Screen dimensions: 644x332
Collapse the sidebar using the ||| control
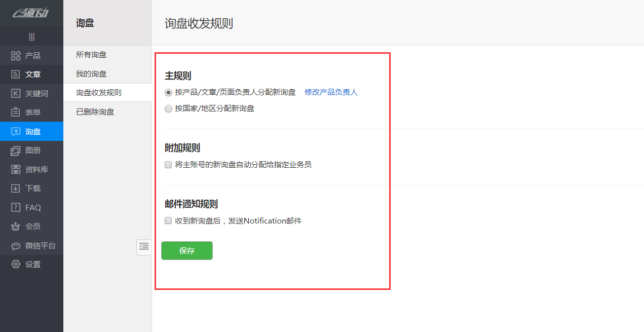(31, 36)
